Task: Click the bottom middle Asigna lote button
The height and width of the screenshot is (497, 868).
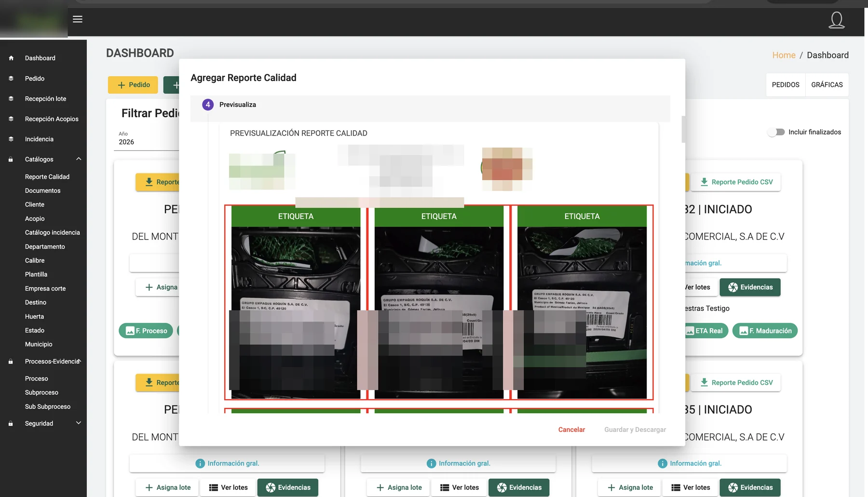Action: (x=399, y=487)
